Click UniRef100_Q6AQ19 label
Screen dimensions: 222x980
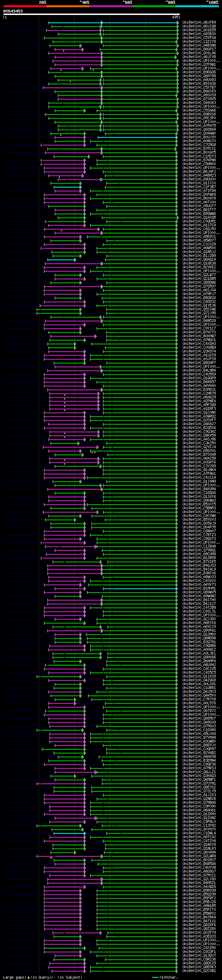(x=199, y=259)
